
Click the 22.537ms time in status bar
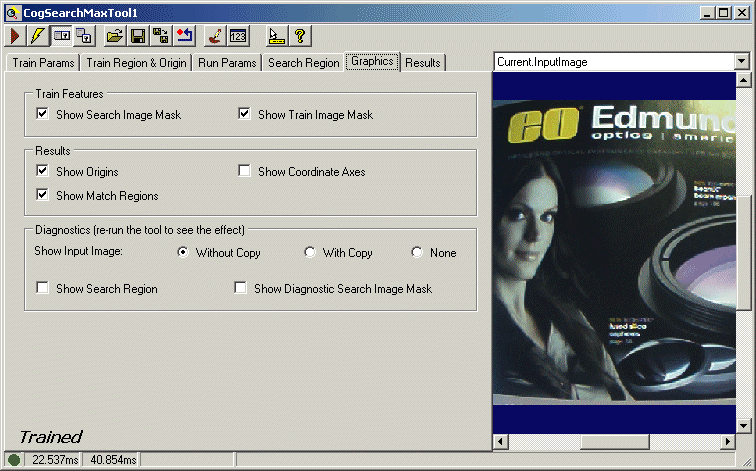(55, 460)
